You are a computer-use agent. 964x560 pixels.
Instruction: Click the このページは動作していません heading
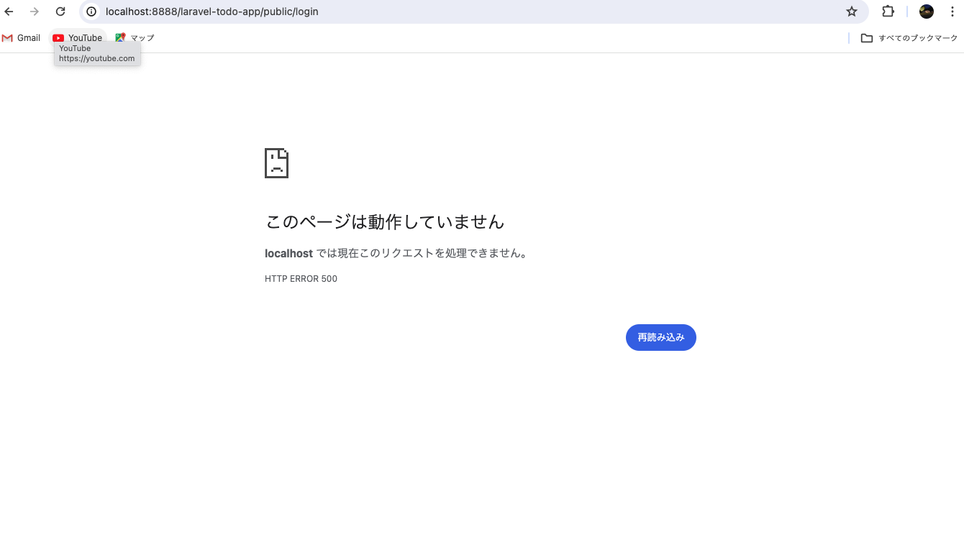385,221
